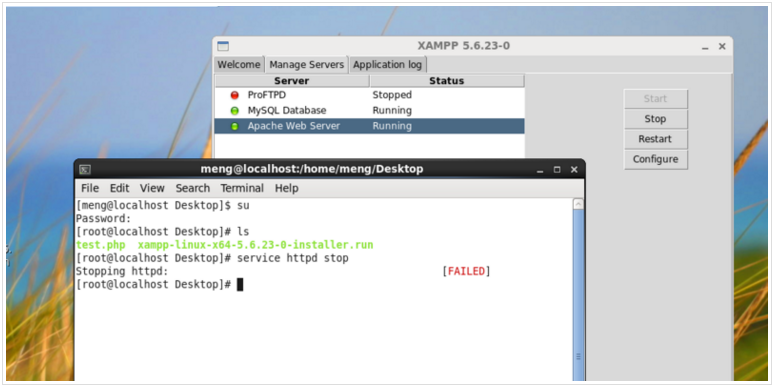Click the 'service httpd stop' command line
The image size is (772, 385).
coord(293,258)
